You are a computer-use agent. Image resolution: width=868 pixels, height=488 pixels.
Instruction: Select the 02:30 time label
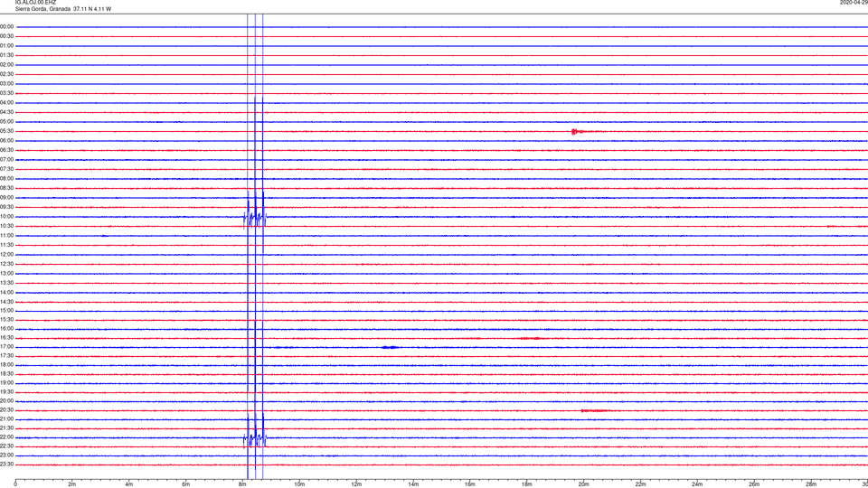pyautogui.click(x=6, y=74)
